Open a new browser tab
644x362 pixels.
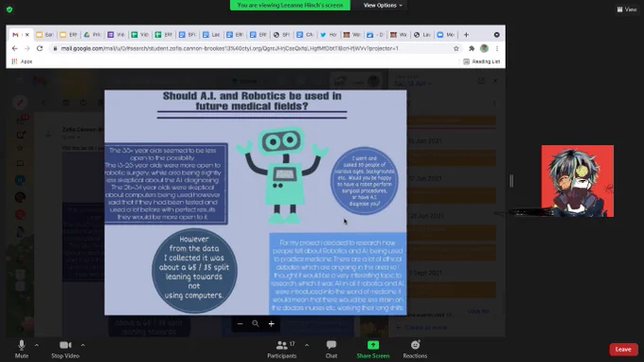coord(466,35)
